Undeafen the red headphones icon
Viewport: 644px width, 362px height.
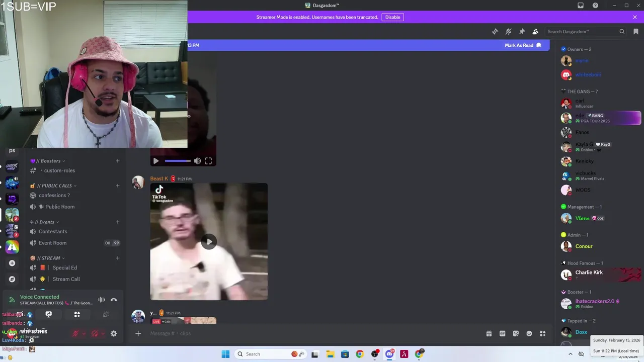click(95, 333)
